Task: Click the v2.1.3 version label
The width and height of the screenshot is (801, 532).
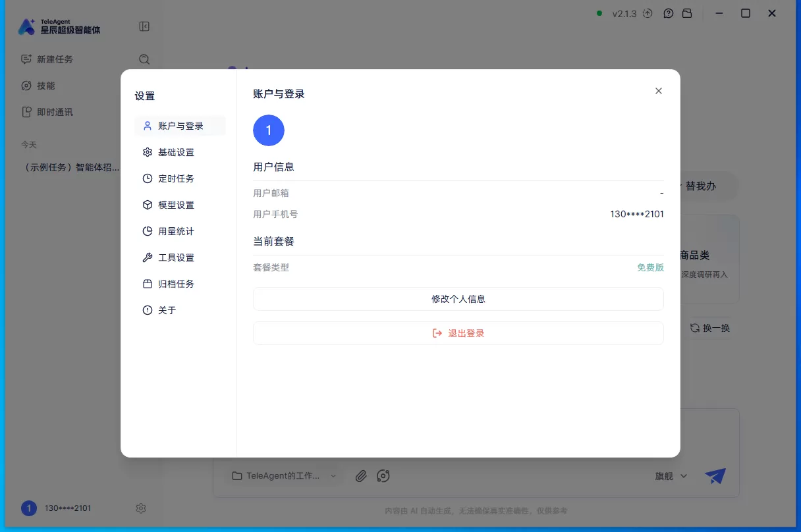Action: 624,14
